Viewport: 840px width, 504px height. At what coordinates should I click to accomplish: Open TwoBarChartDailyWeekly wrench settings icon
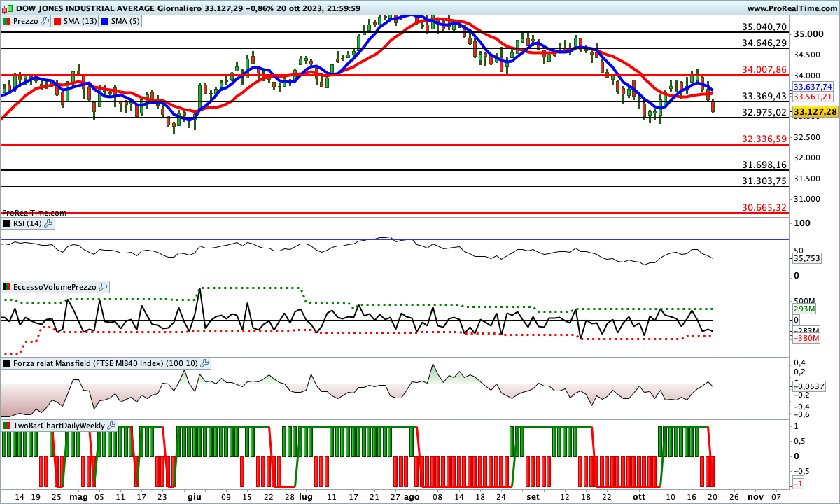[112, 426]
